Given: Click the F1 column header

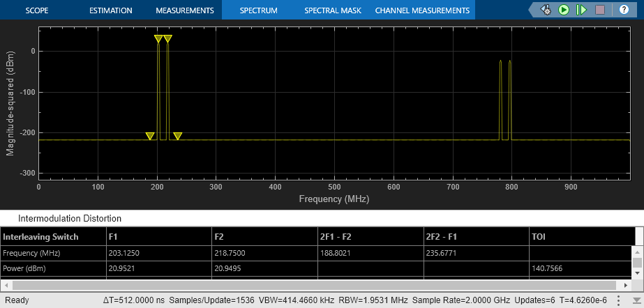Looking at the screenshot, I should tap(158, 237).
